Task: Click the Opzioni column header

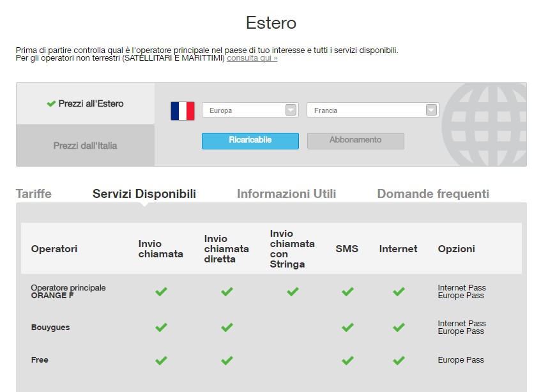Action: 457,249
